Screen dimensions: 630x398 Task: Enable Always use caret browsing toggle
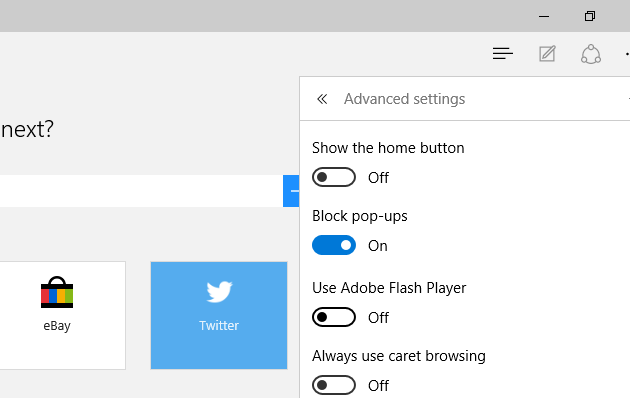pos(334,385)
